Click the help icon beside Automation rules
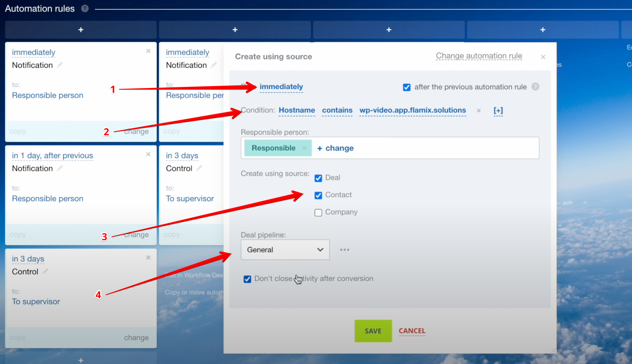 (x=85, y=9)
